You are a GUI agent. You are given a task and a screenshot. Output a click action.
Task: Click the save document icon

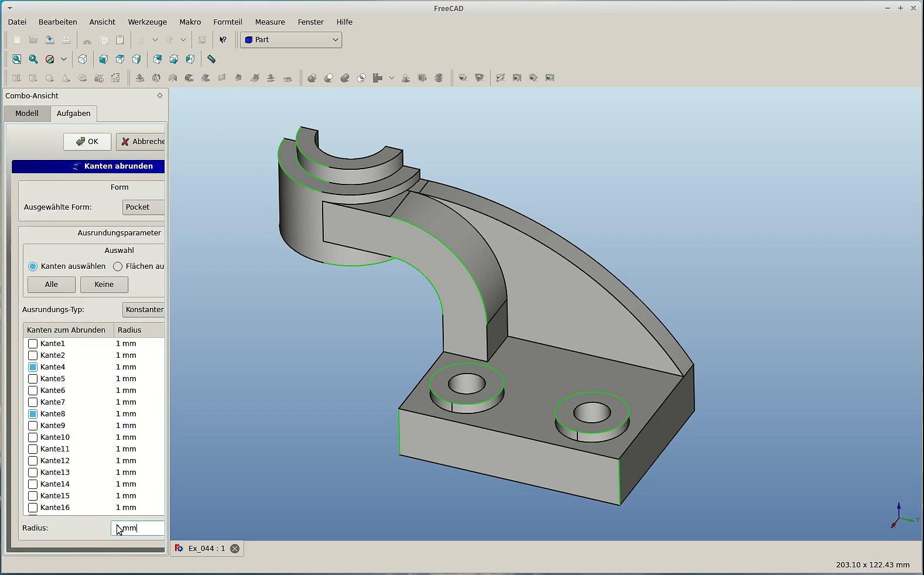pos(50,40)
